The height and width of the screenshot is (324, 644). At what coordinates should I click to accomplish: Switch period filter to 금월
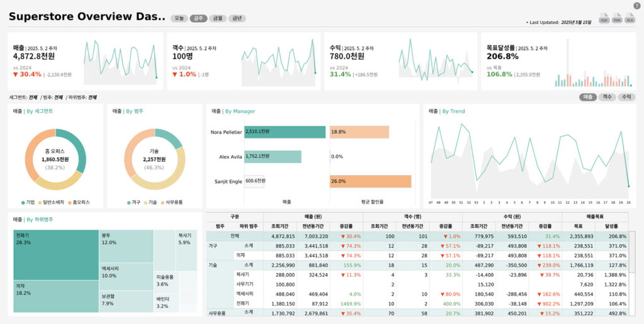point(218,18)
